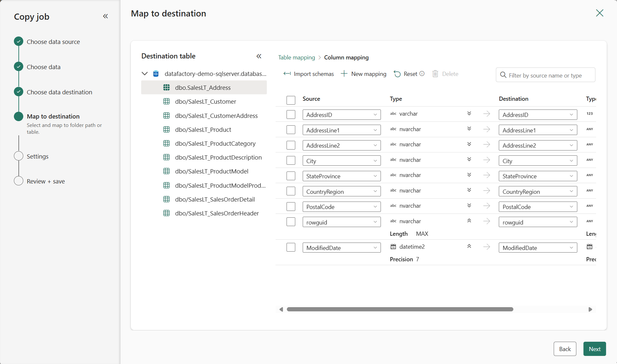Collapse the Copy job sidebar panel
The image size is (617, 364).
tap(105, 16)
